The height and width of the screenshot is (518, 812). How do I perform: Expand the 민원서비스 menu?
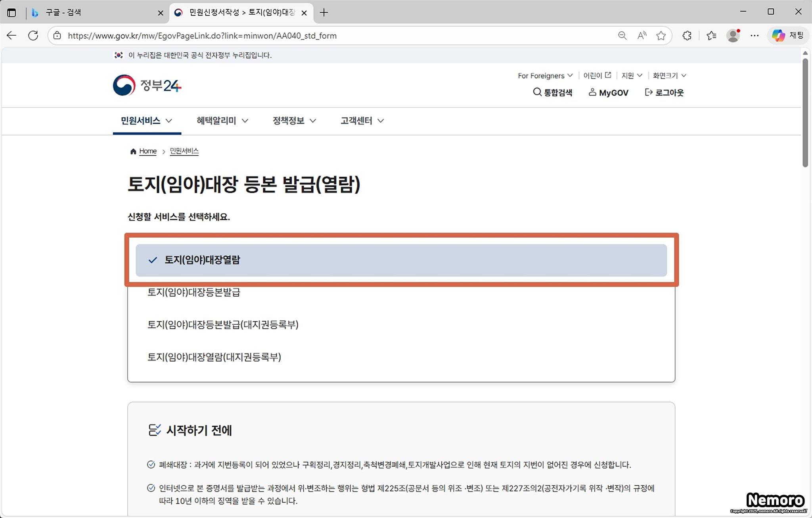click(x=146, y=121)
